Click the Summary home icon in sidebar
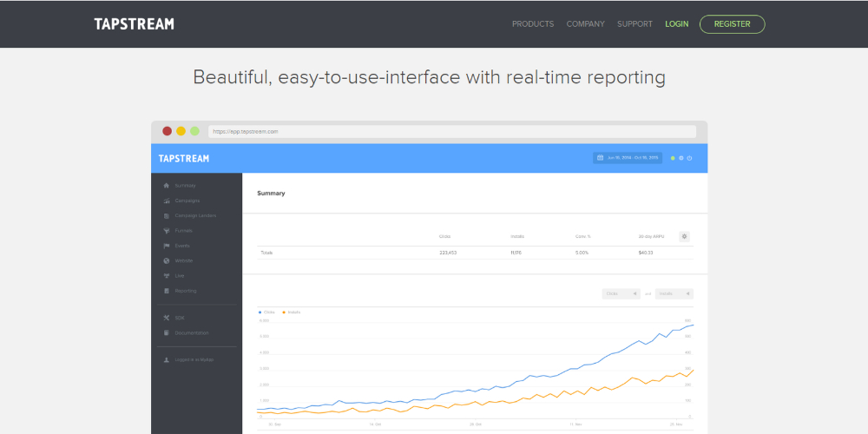This screenshot has height=434, width=868. coord(166,186)
